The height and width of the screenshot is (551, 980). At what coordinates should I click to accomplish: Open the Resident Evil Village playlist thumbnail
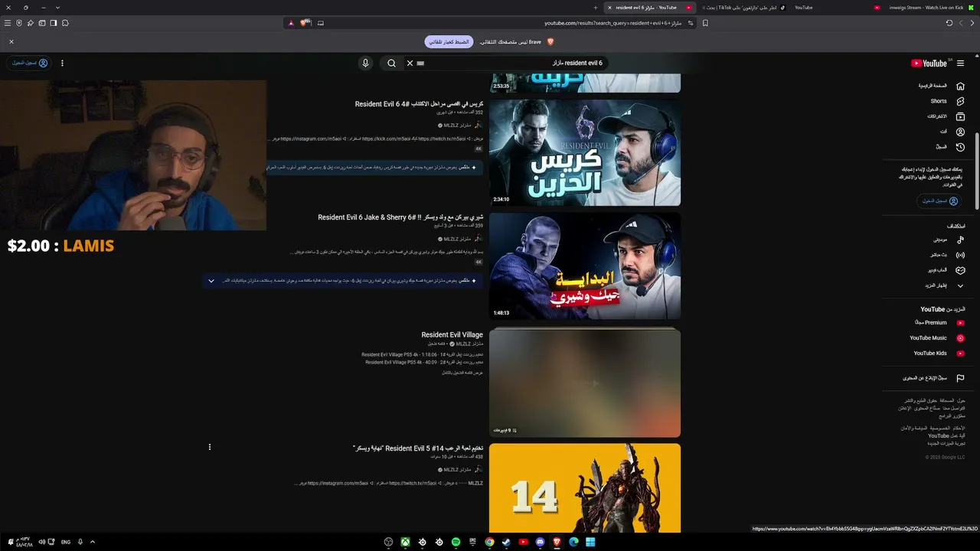click(x=585, y=383)
